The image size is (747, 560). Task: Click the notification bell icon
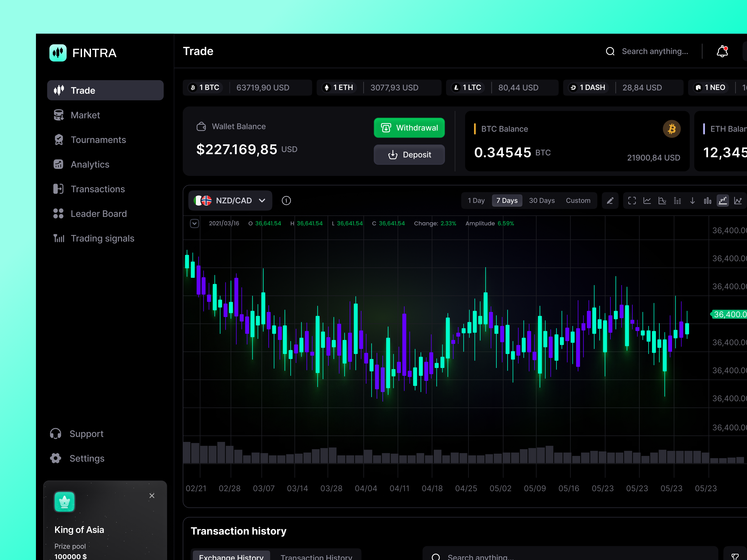coord(722,51)
